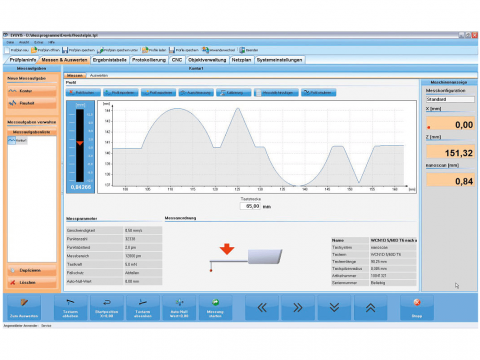This screenshot has height=360, width=480.
Task: Click the double left arrow button
Action: coord(262,308)
